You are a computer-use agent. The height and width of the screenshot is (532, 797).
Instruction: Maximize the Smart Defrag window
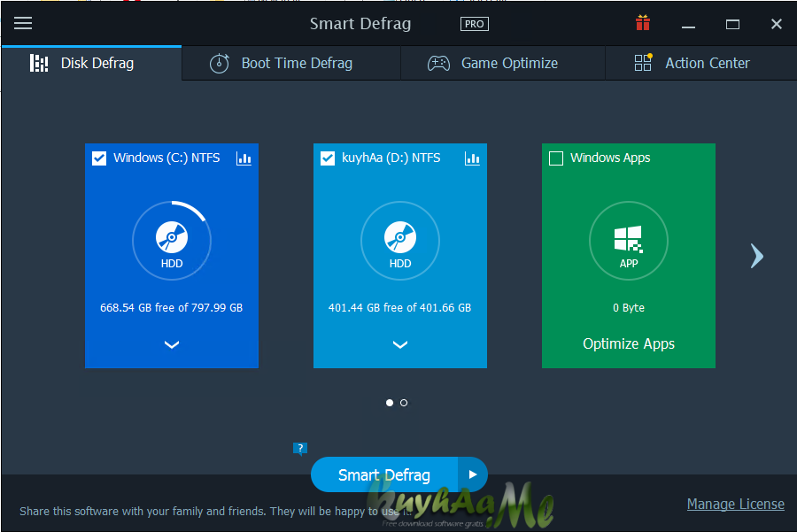click(x=732, y=24)
